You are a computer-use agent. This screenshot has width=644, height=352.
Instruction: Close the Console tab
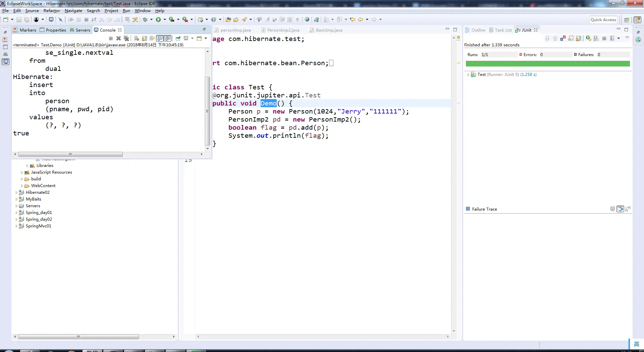pyautogui.click(x=120, y=30)
